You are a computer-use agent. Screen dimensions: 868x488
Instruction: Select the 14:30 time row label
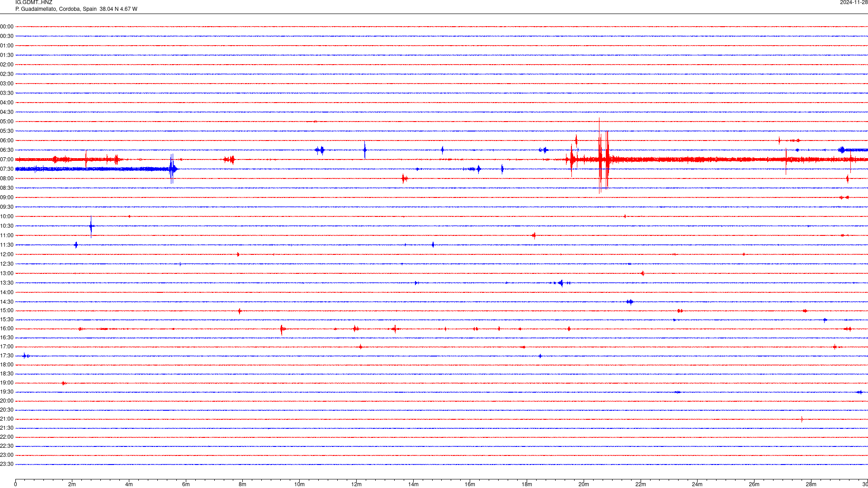(7, 302)
